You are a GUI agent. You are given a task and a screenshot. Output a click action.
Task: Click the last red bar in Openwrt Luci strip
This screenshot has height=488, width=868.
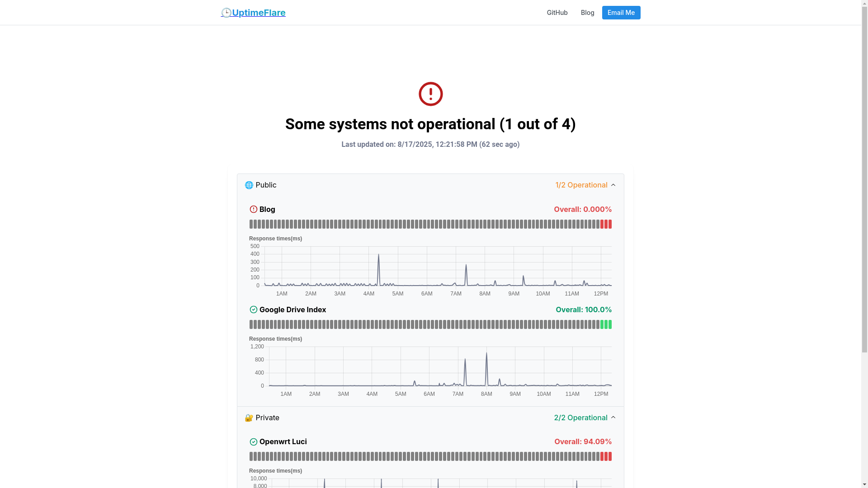(x=610, y=456)
